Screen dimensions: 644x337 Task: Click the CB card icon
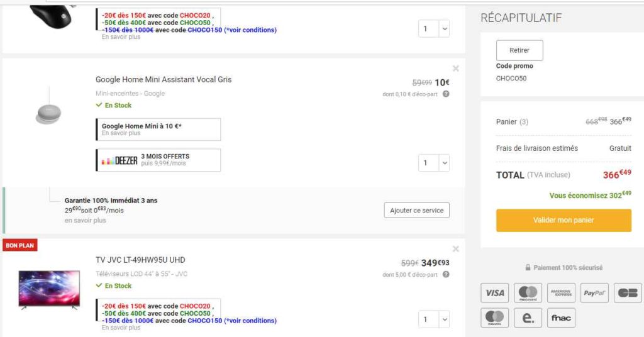click(627, 293)
